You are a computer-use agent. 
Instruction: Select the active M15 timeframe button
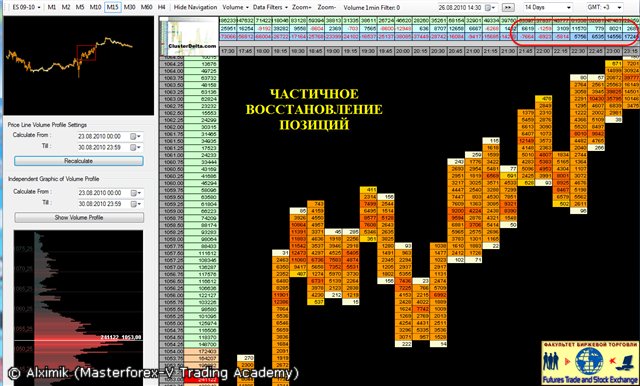112,7
